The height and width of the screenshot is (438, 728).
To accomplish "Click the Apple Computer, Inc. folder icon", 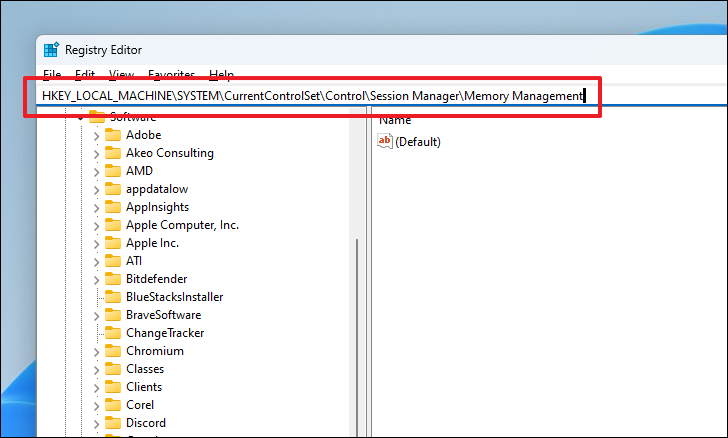I will click(113, 225).
